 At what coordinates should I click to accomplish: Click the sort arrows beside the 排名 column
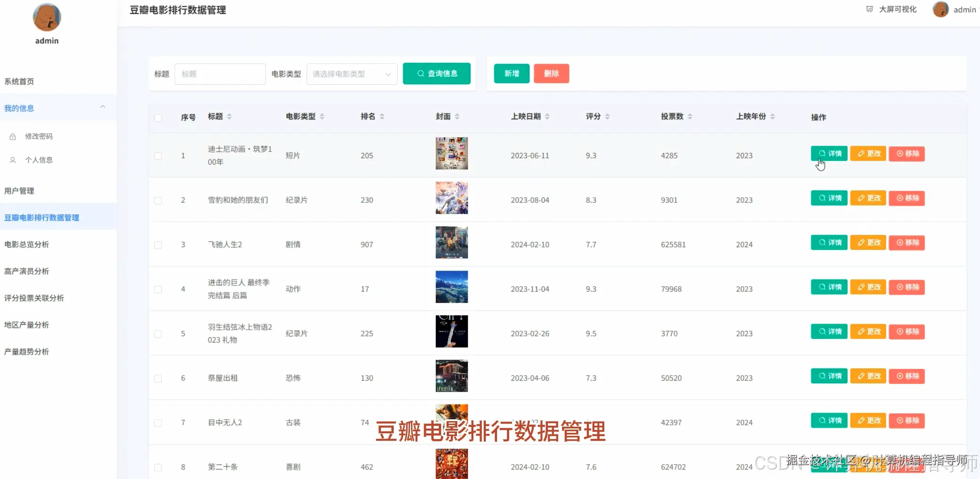[383, 116]
